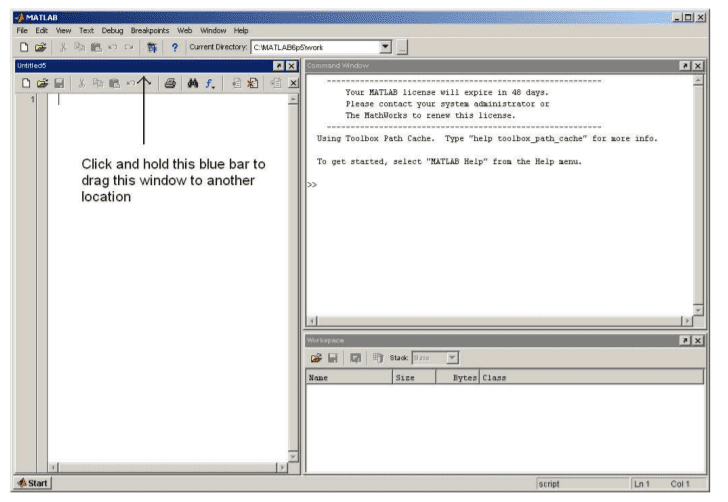Click in the Current Directory path field
Image resolution: width=728 pixels, height=502 pixels.
pyautogui.click(x=316, y=47)
